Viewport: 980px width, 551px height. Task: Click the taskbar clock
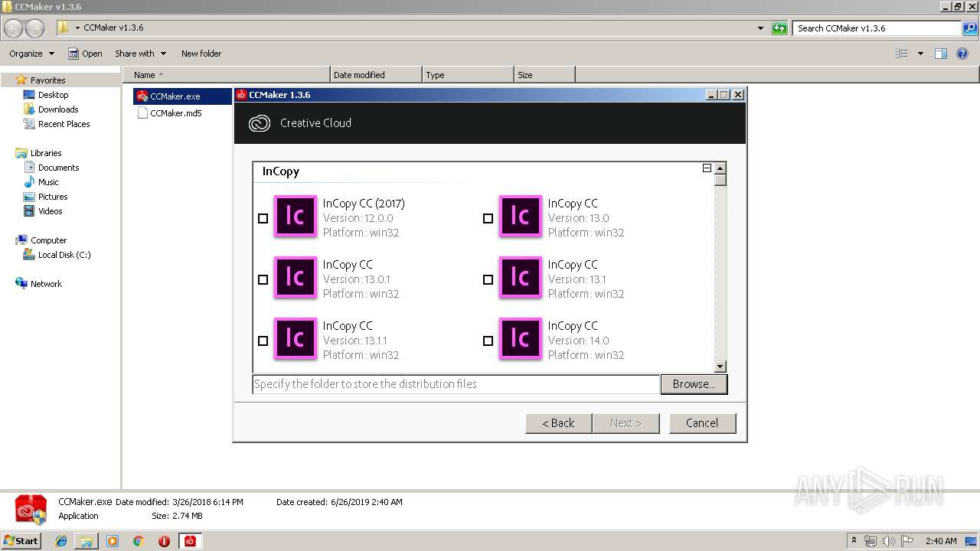pyautogui.click(x=940, y=541)
